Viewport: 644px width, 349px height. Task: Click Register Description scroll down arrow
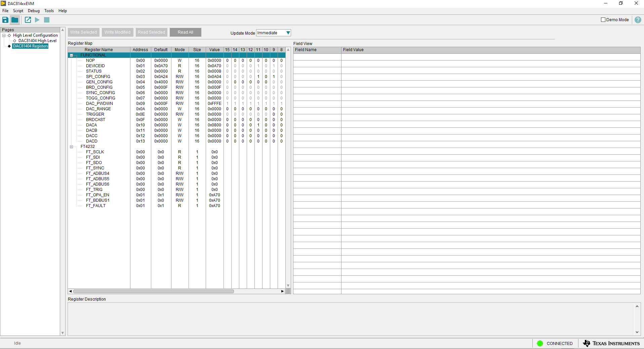tap(637, 332)
